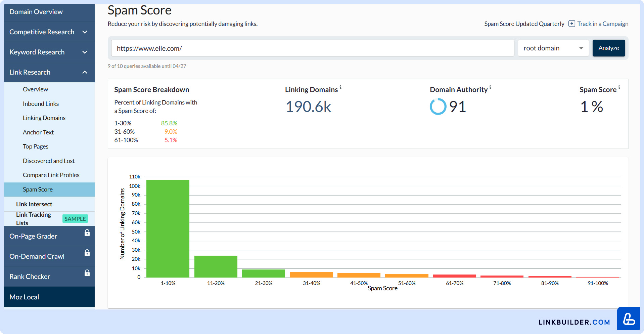This screenshot has height=334, width=644.
Task: Click the URL input field with elle.com
Action: (312, 48)
